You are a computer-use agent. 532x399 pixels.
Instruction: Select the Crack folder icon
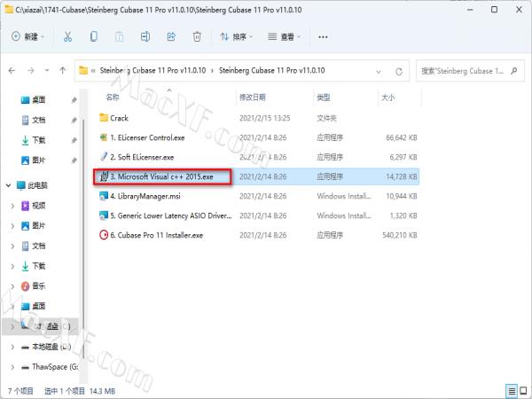(x=104, y=118)
